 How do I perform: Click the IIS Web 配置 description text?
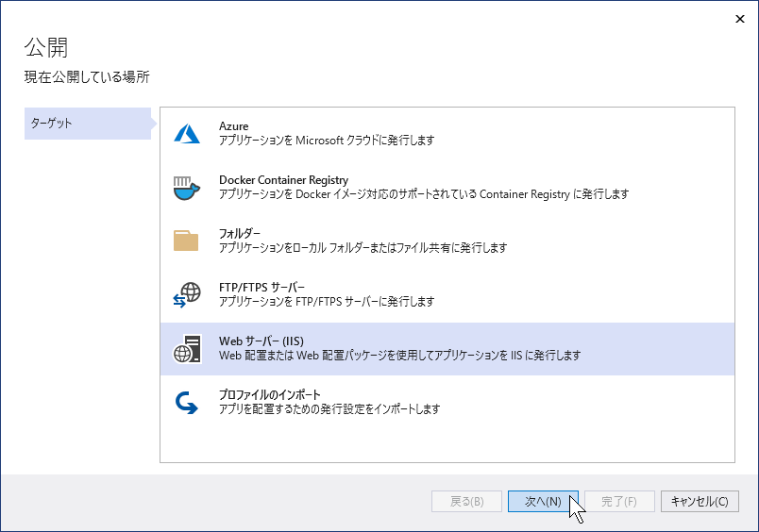[x=400, y=356]
